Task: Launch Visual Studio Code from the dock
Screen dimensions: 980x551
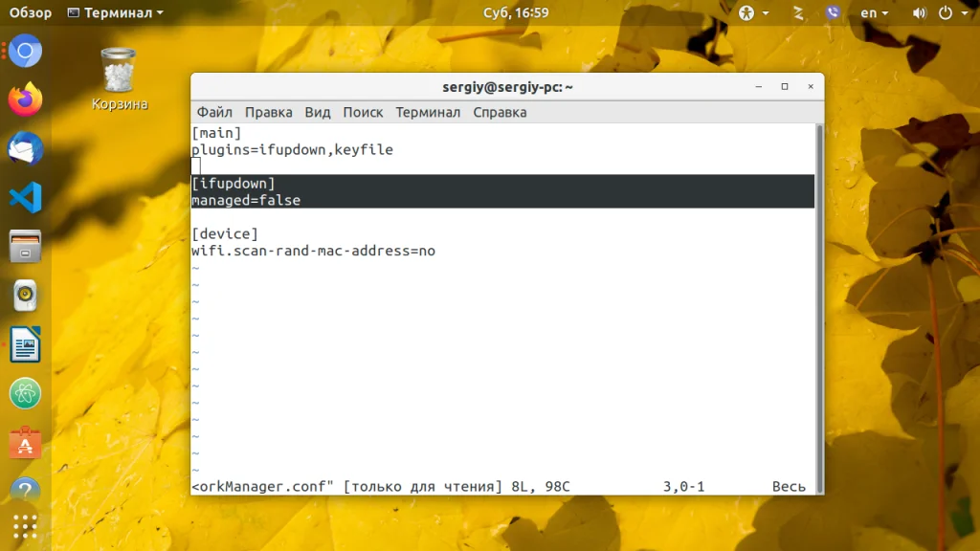Action: pos(25,197)
